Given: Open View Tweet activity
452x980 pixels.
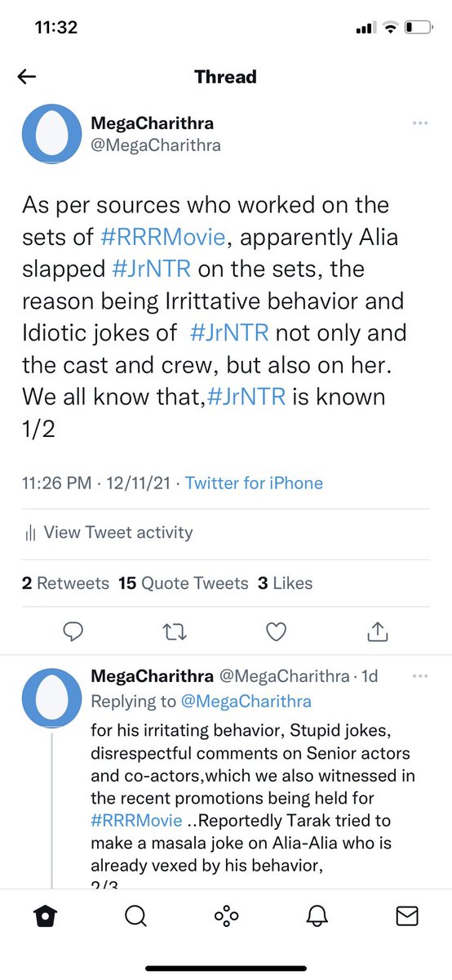Looking at the screenshot, I should click(x=109, y=532).
